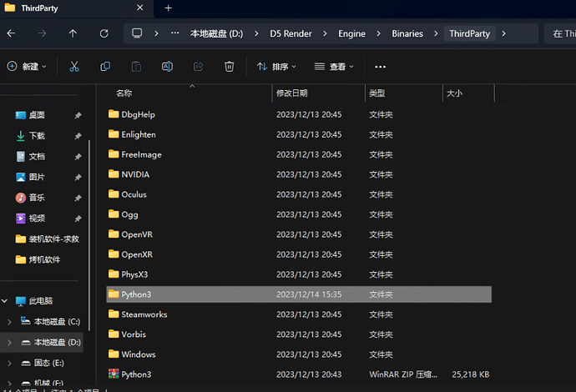
Task: Collapse the 此电脑 tree node
Action: point(4,301)
